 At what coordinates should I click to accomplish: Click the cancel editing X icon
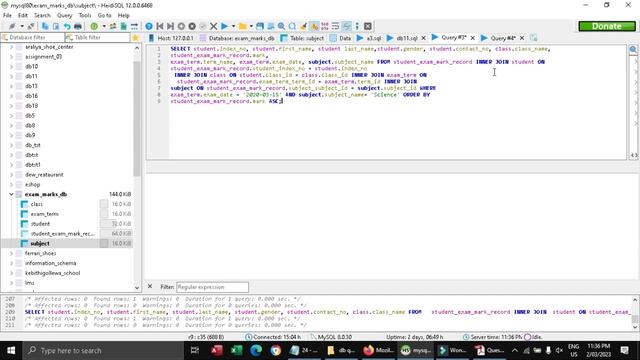pyautogui.click(x=213, y=26)
